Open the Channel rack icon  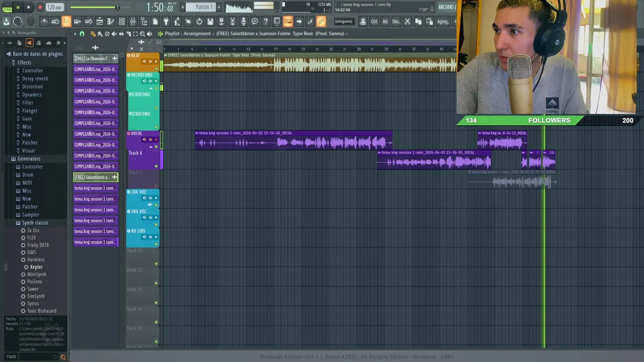[x=122, y=21]
